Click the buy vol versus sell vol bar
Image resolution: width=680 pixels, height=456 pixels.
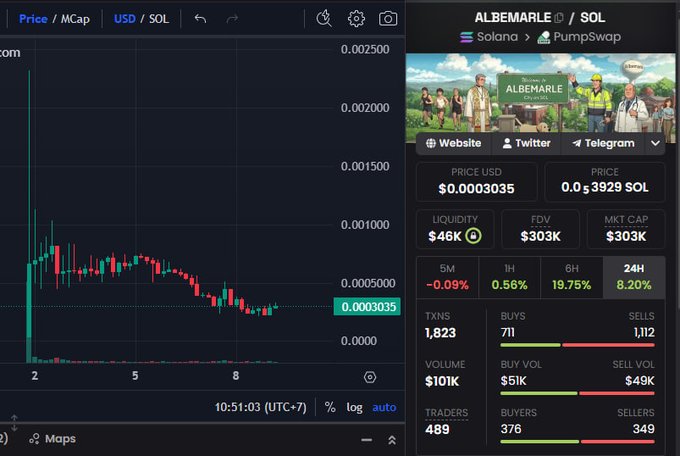[577, 394]
